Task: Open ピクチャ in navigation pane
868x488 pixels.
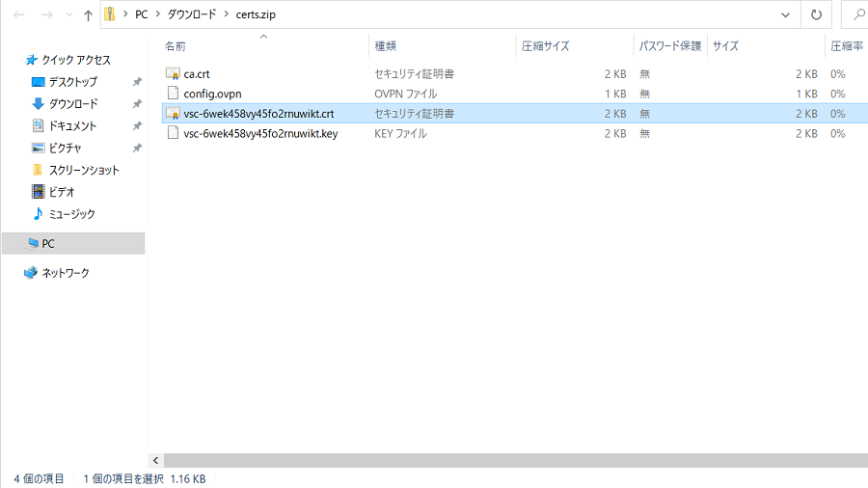Action: [x=65, y=149]
